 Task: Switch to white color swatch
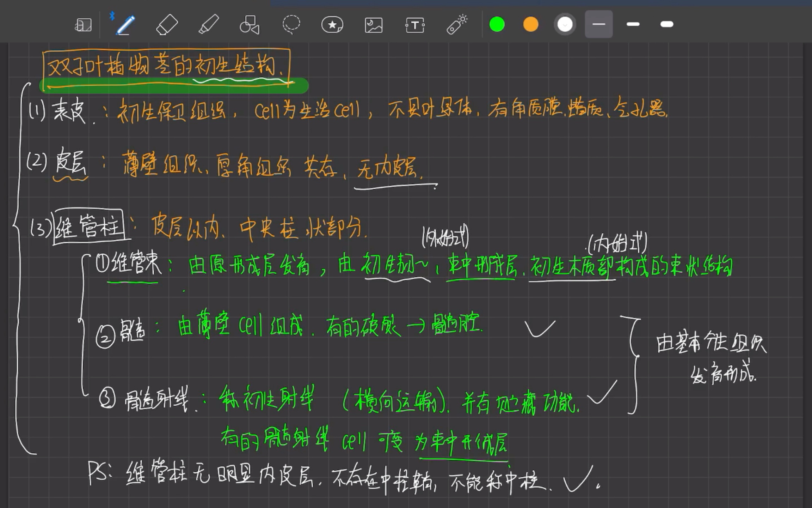tap(563, 24)
